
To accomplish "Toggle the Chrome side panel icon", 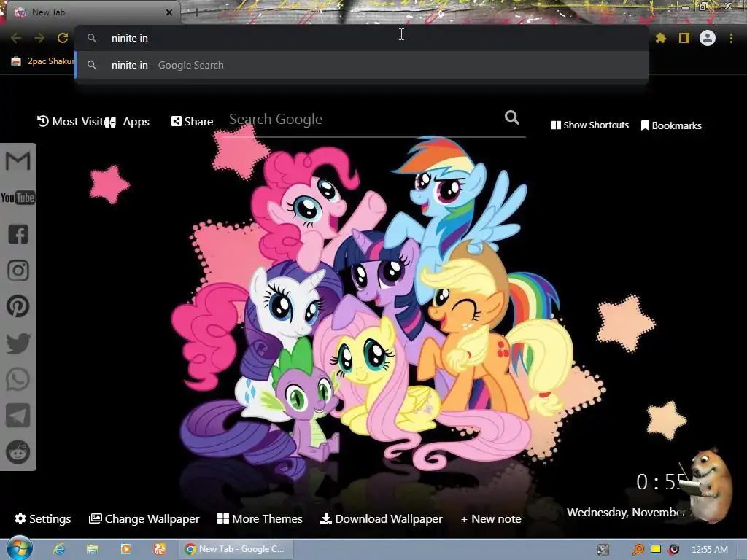I will [x=684, y=38].
